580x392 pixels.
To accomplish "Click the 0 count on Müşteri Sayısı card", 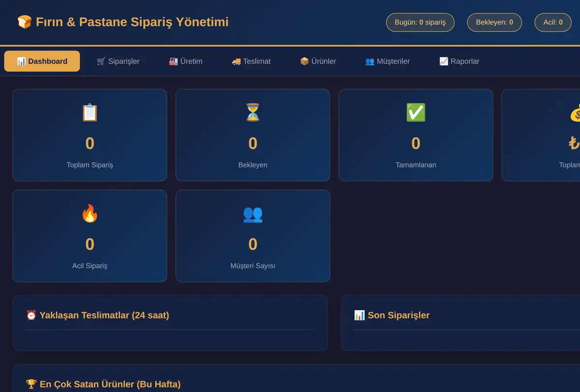I will coord(253,244).
